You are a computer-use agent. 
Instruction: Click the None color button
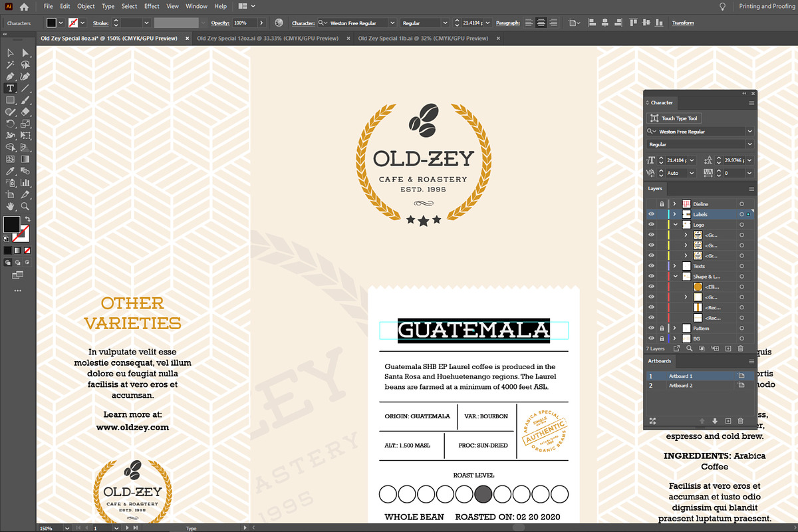coord(27,251)
